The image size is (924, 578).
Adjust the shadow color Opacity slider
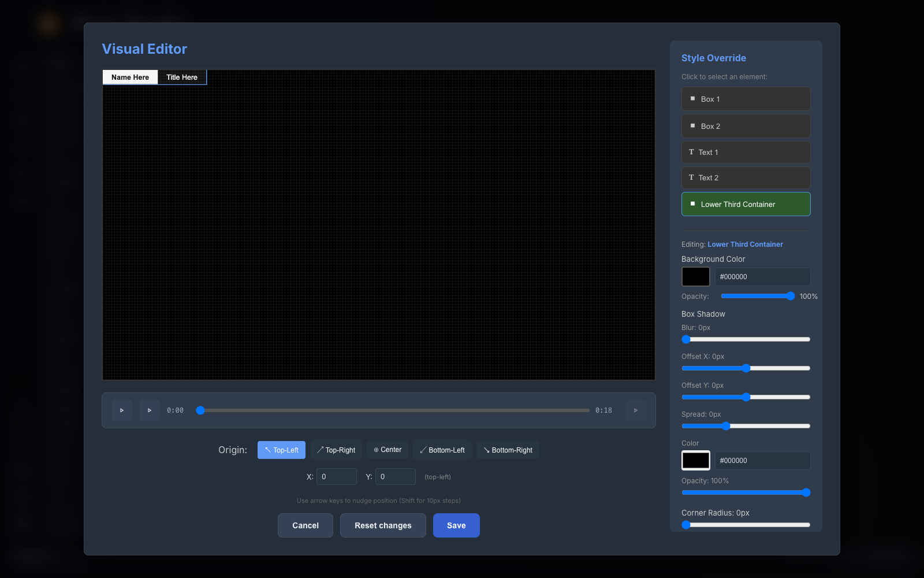click(746, 492)
